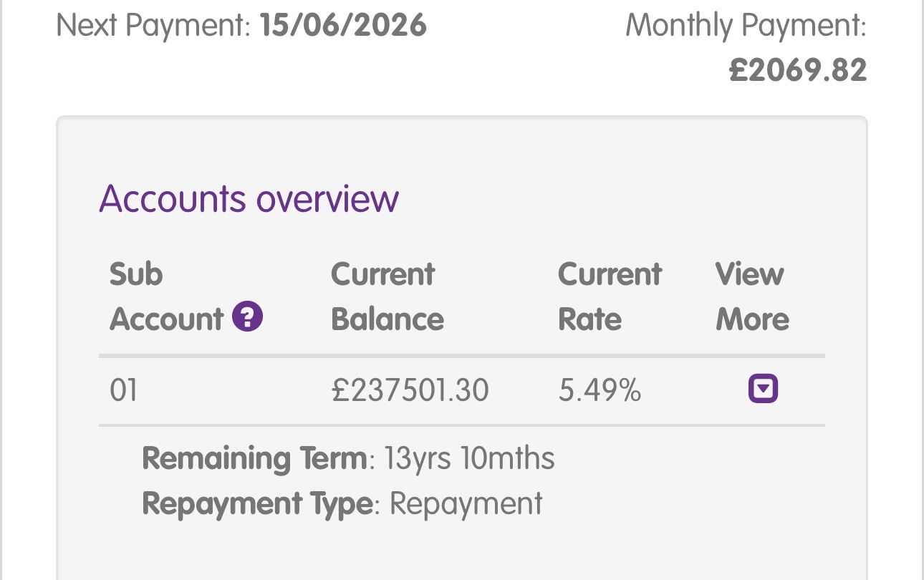Click the Repayment Type label
This screenshot has width=924, height=580.
[x=257, y=504]
